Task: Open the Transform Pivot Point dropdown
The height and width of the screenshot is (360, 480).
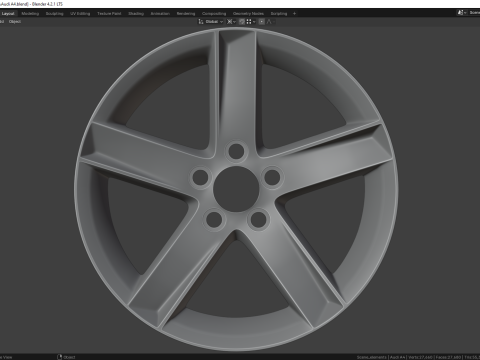Action: coord(231,22)
